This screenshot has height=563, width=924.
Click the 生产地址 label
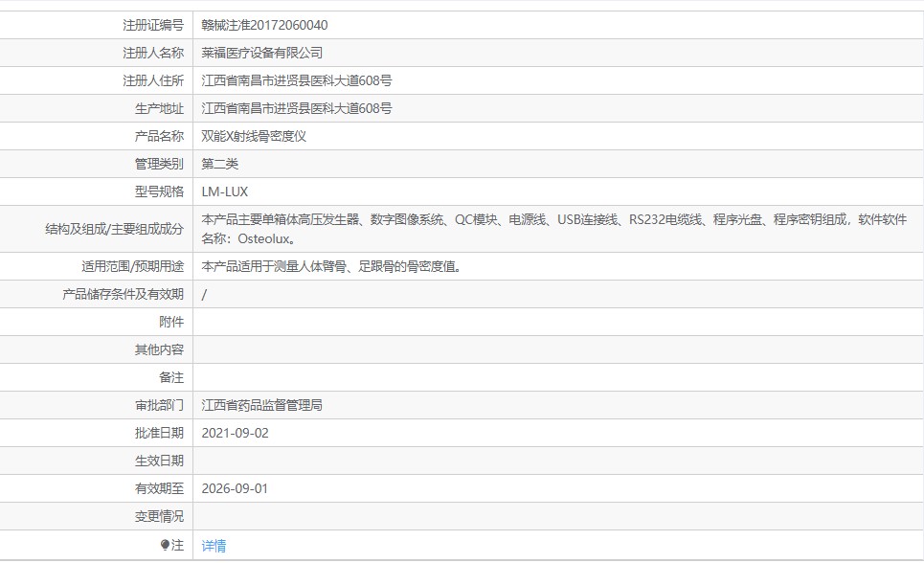pos(159,108)
